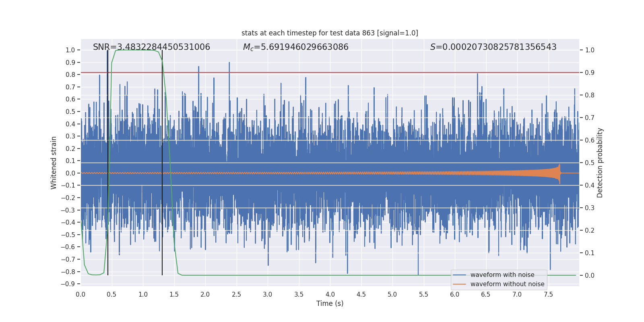Click whitened strain tick label −0.9
This screenshot has width=644, height=322.
point(68,284)
